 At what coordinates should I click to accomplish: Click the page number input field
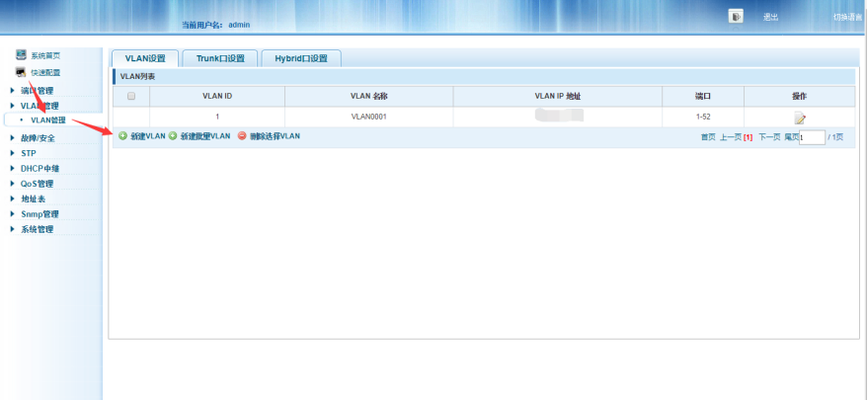[812, 137]
